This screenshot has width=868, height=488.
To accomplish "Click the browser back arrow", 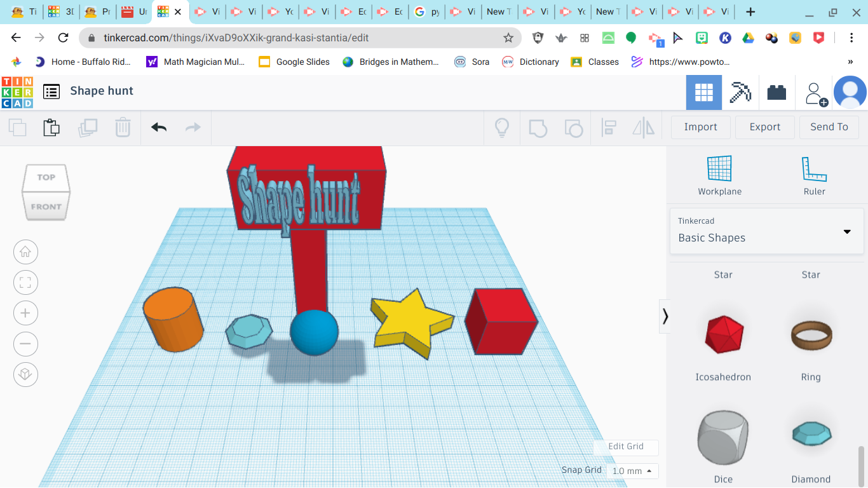I will [16, 38].
